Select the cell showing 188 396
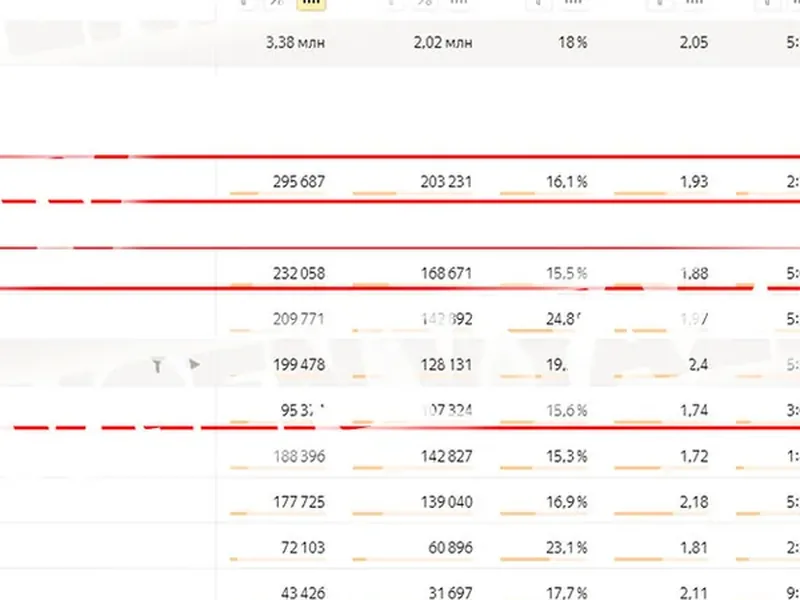Image resolution: width=800 pixels, height=600 pixels. tap(298, 456)
